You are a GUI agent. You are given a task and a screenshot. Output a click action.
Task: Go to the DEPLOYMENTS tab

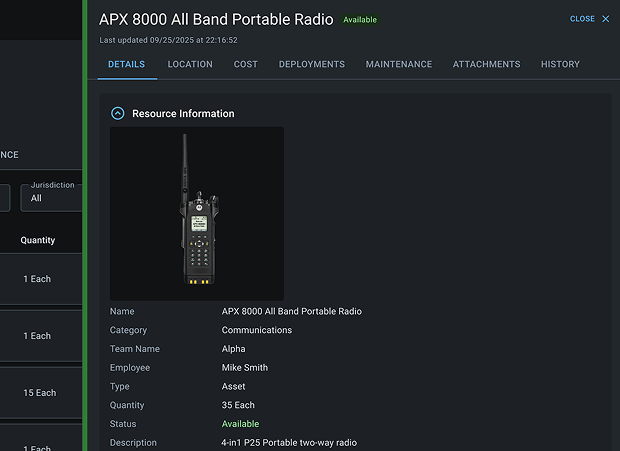312,64
